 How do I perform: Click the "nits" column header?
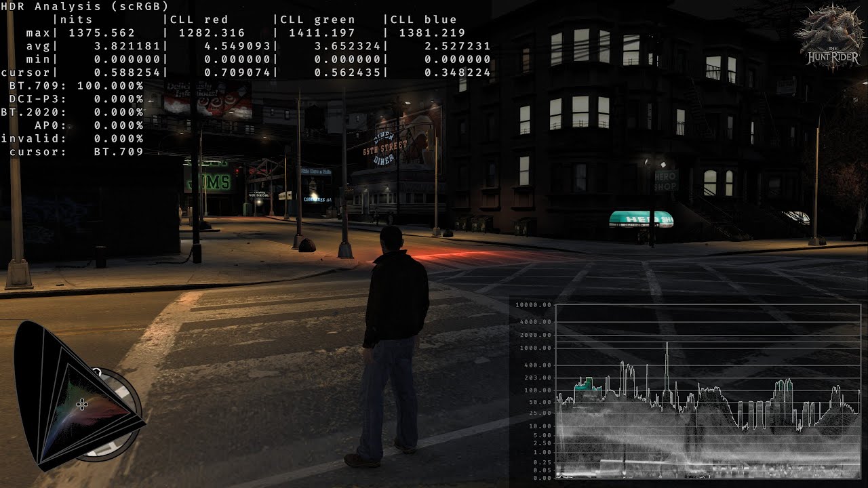(76, 20)
